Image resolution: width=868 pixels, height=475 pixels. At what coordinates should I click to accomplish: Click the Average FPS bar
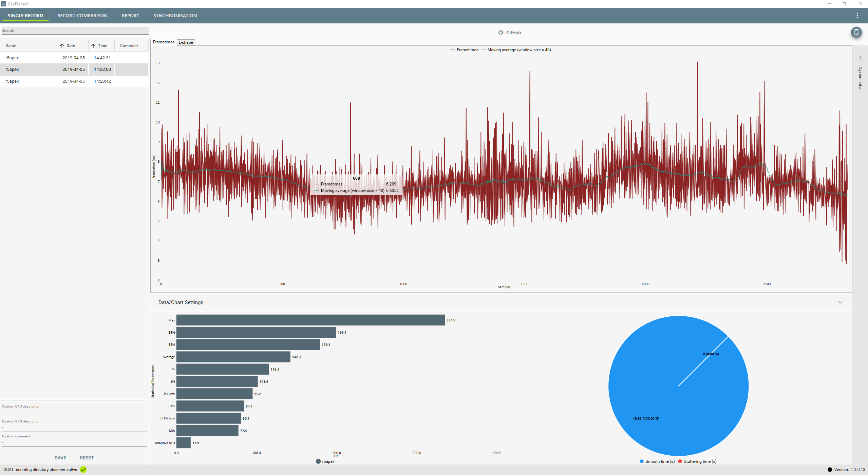point(233,357)
